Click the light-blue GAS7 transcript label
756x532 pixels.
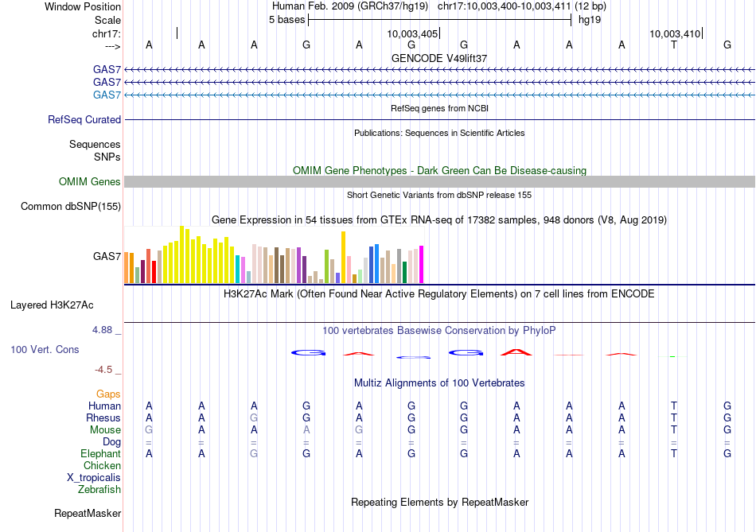pos(107,95)
